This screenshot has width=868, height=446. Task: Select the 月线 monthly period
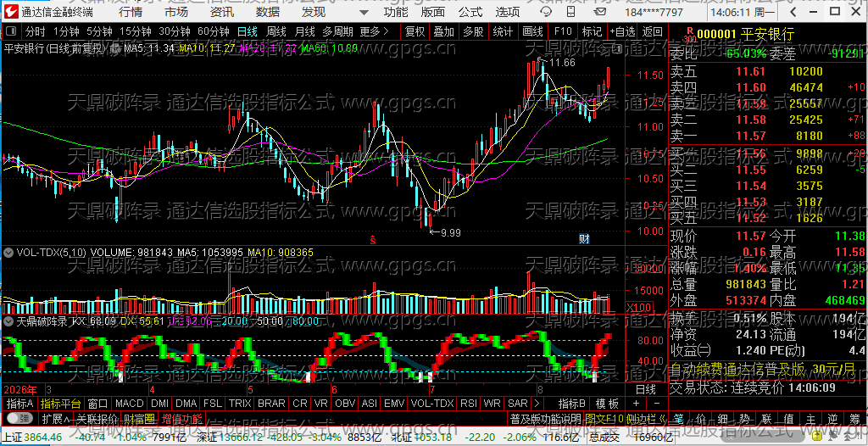(x=304, y=31)
